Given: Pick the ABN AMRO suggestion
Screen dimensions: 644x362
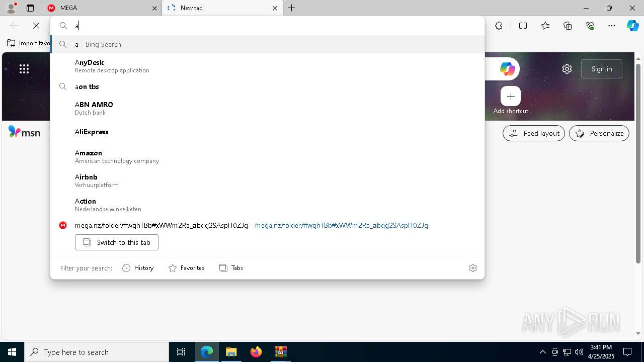Looking at the screenshot, I should tap(267, 108).
